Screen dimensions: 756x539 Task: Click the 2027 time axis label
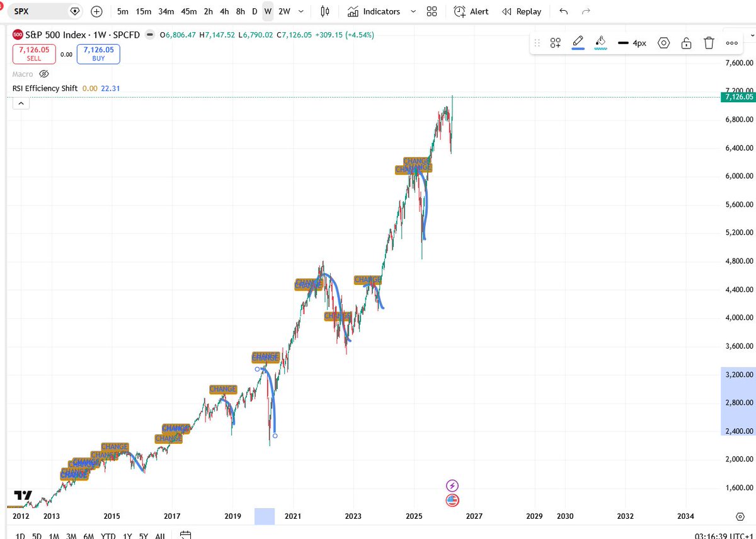click(x=474, y=516)
